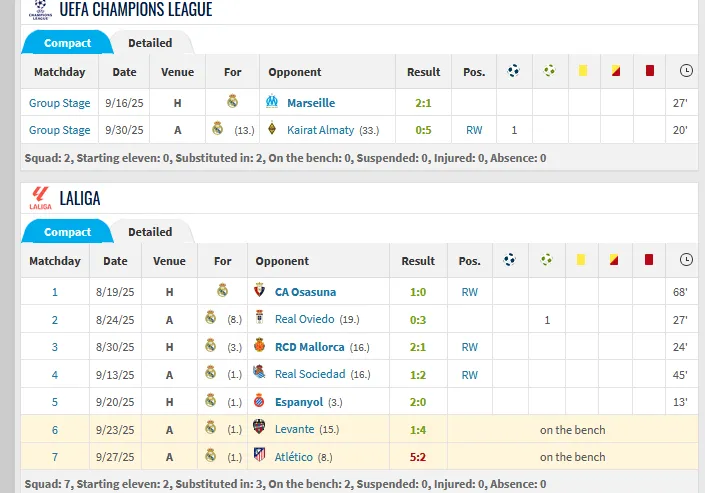Screen dimensions: 705x493
Task: Open LaLiga matchday 3 link
Action: (x=55, y=346)
